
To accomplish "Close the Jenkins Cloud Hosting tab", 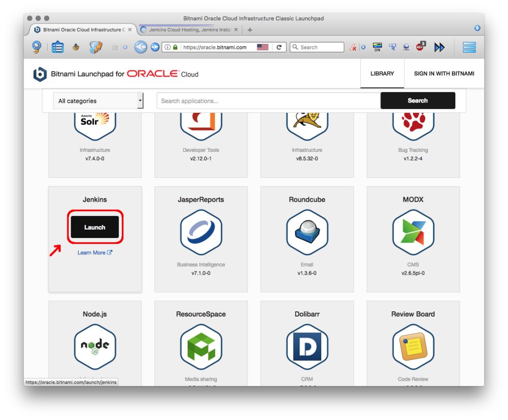I will [x=236, y=30].
